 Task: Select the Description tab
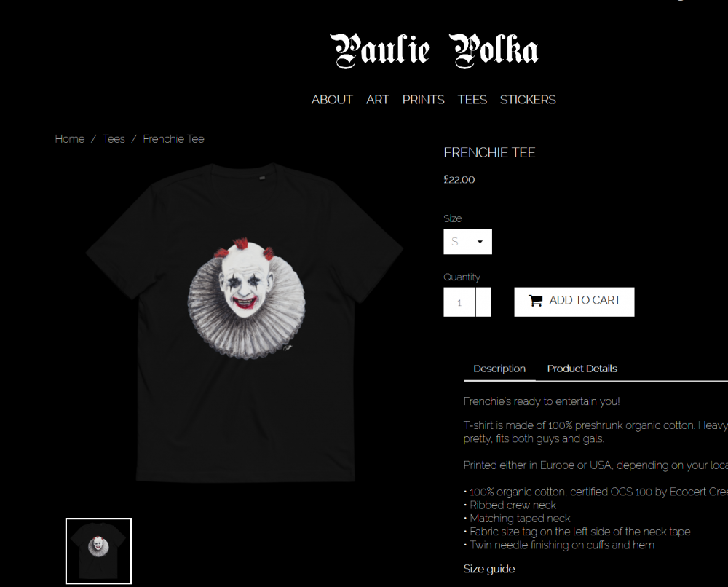(499, 369)
